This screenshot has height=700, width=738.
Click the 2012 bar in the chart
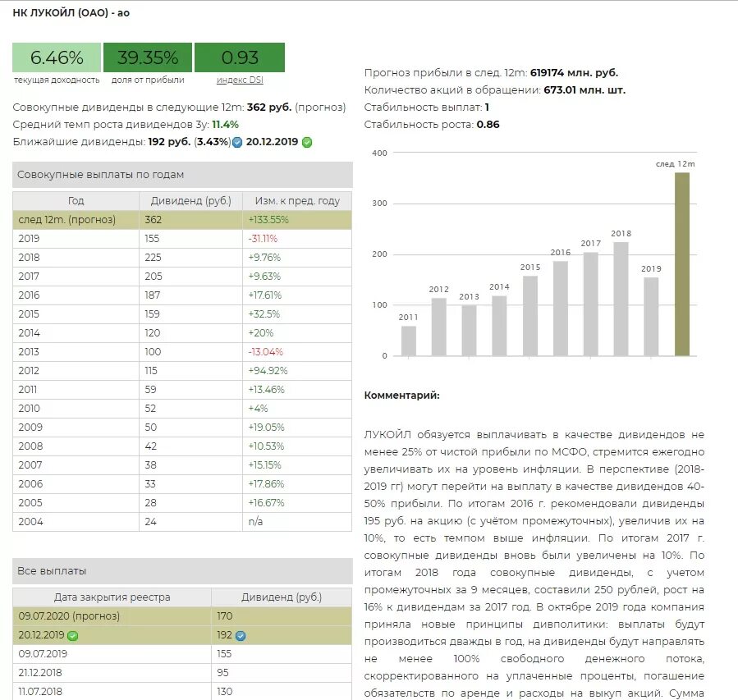click(438, 327)
